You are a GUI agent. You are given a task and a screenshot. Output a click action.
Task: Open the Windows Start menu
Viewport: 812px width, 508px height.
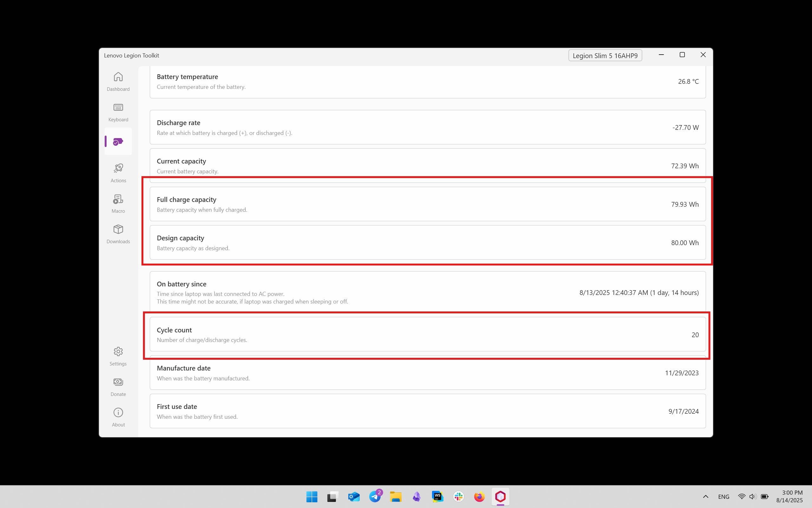[x=312, y=497]
